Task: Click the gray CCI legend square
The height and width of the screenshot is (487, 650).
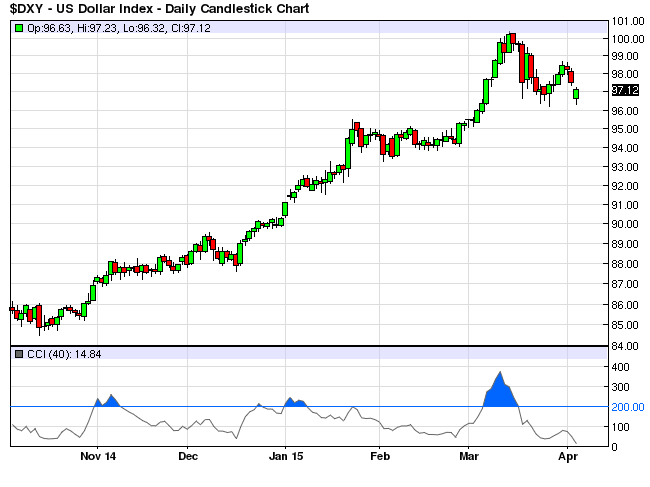Action: (x=19, y=353)
